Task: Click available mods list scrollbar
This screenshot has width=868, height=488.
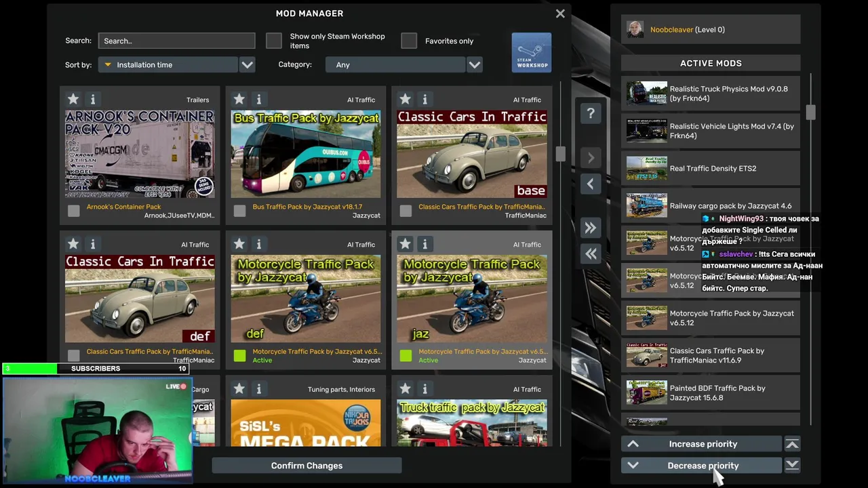Action: [560, 154]
